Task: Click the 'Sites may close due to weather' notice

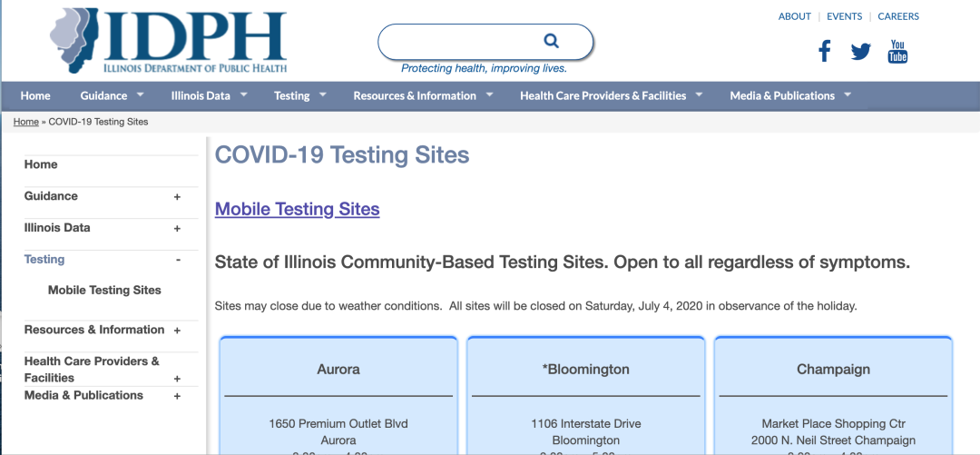Action: (x=535, y=307)
